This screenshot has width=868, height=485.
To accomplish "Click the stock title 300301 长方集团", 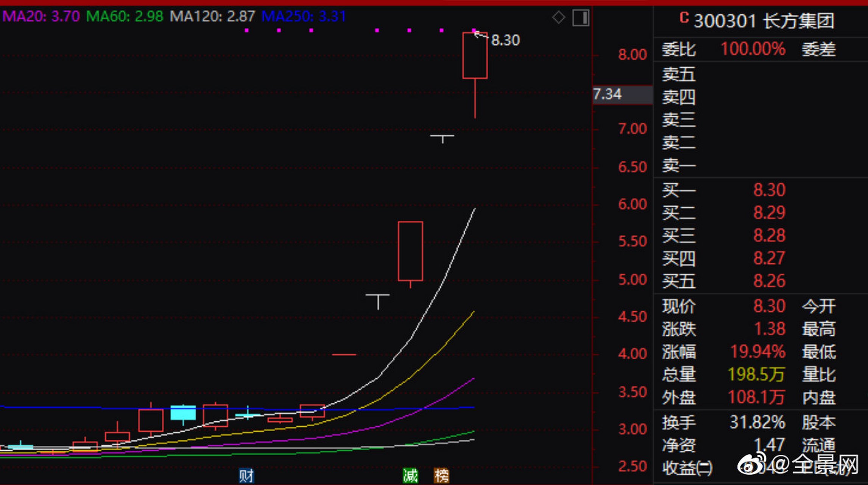I will 764,20.
